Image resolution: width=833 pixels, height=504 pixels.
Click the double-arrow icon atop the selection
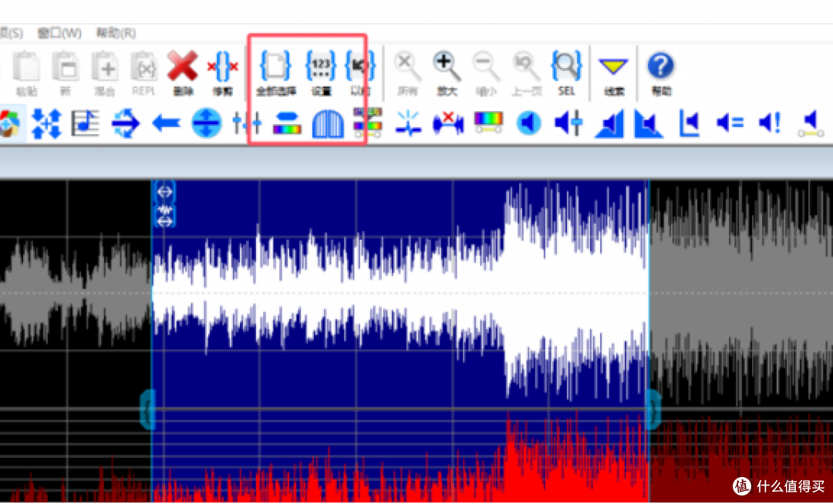tap(165, 191)
